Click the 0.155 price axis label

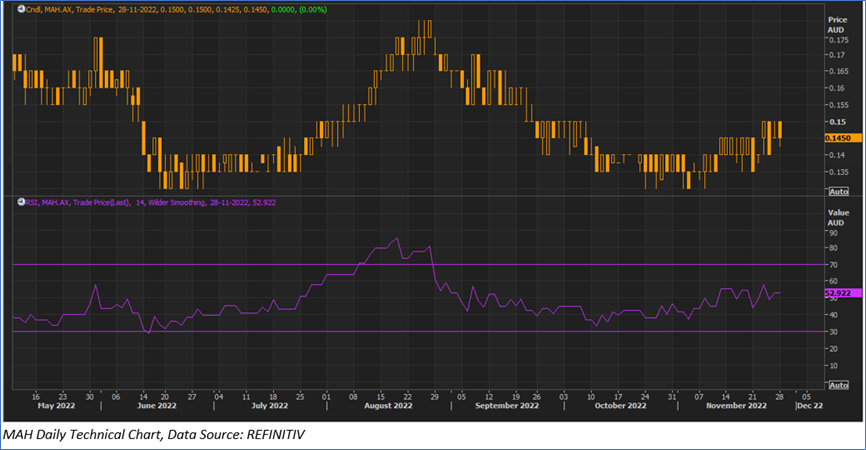click(x=839, y=105)
